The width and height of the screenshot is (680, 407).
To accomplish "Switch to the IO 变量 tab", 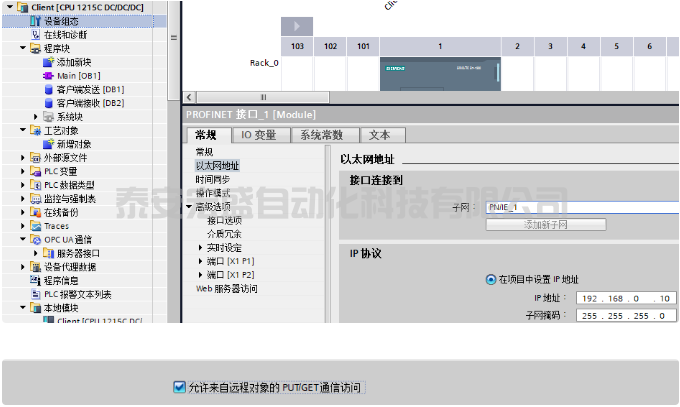I will coord(258,135).
